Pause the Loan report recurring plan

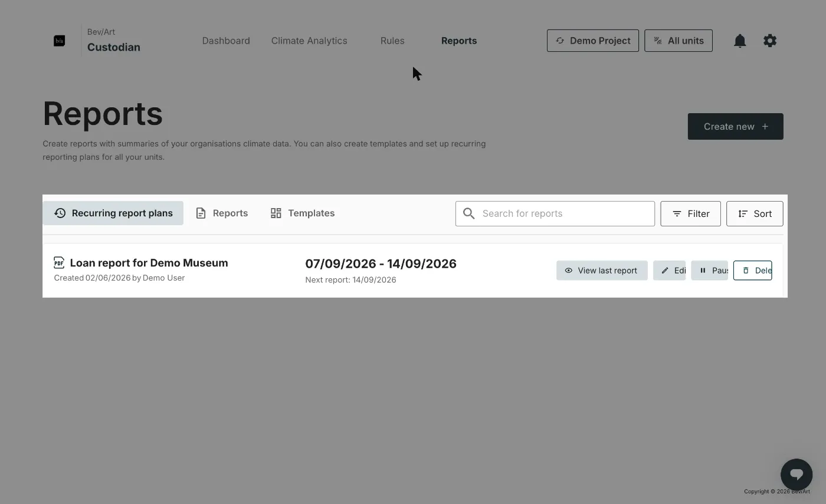click(x=709, y=271)
